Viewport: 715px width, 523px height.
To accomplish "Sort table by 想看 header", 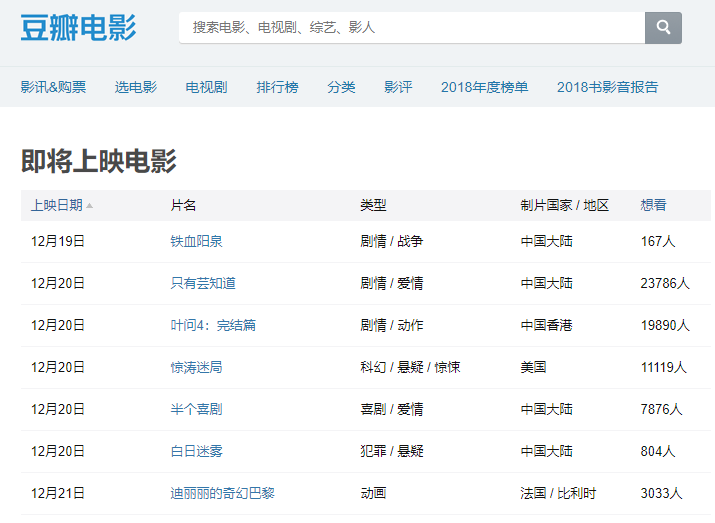I will pyautogui.click(x=653, y=205).
